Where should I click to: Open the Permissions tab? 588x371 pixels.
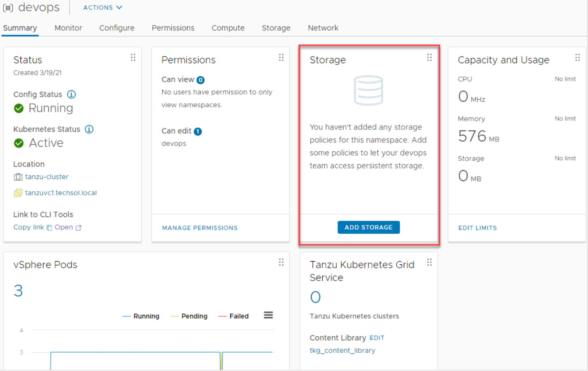[173, 28]
